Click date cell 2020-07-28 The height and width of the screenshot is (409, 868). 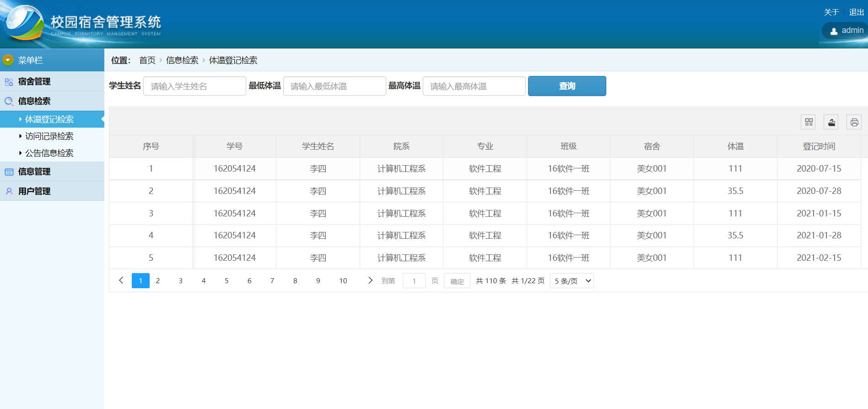[819, 191]
